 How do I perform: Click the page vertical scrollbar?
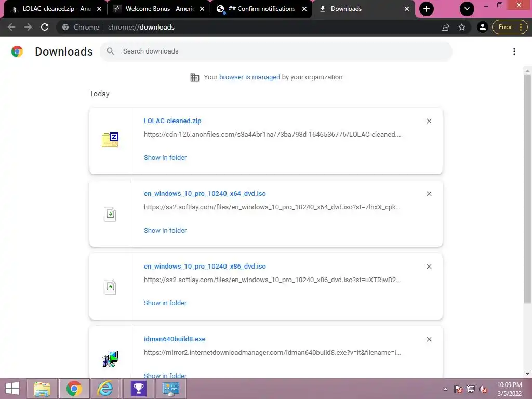[x=527, y=189]
